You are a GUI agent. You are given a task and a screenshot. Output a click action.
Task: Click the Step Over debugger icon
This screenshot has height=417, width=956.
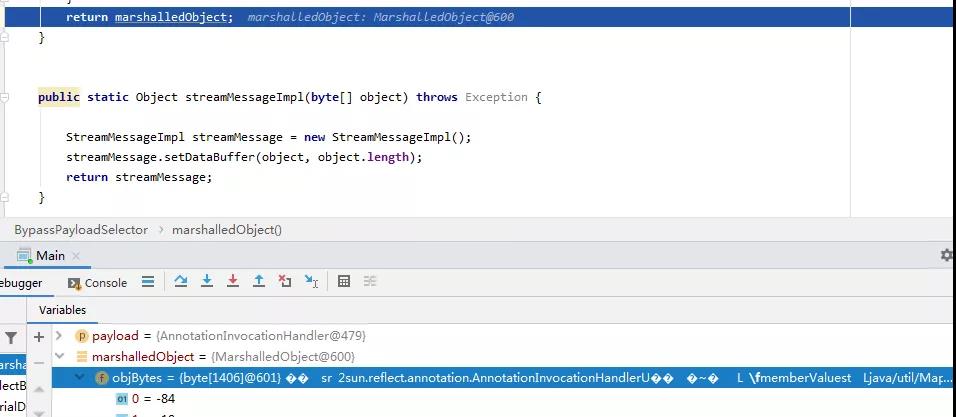[x=180, y=281]
